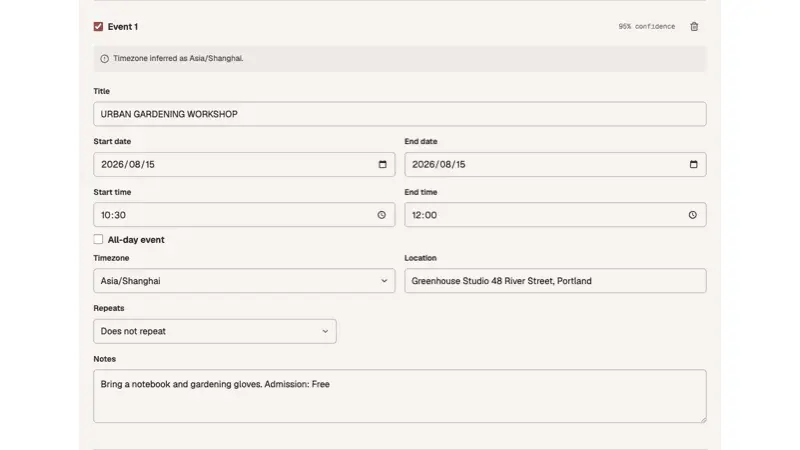
Task: Open the End time clock picker icon
Action: point(692,215)
